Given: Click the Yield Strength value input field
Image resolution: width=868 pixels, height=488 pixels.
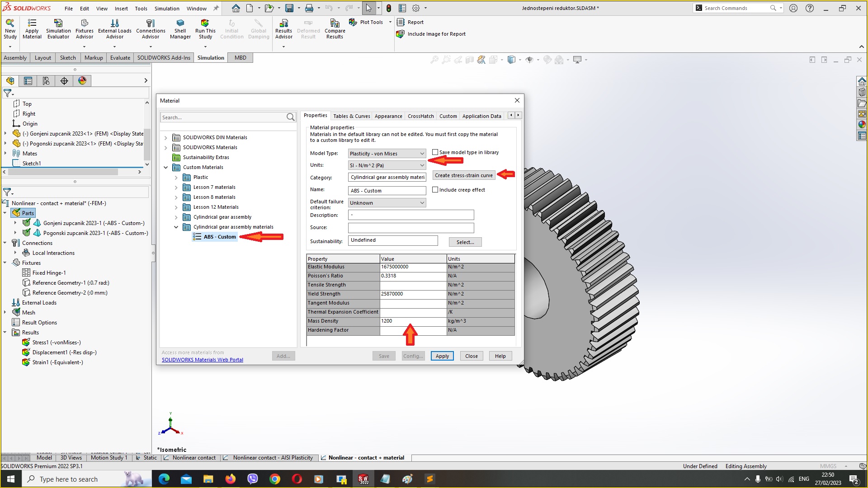Looking at the screenshot, I should point(412,293).
